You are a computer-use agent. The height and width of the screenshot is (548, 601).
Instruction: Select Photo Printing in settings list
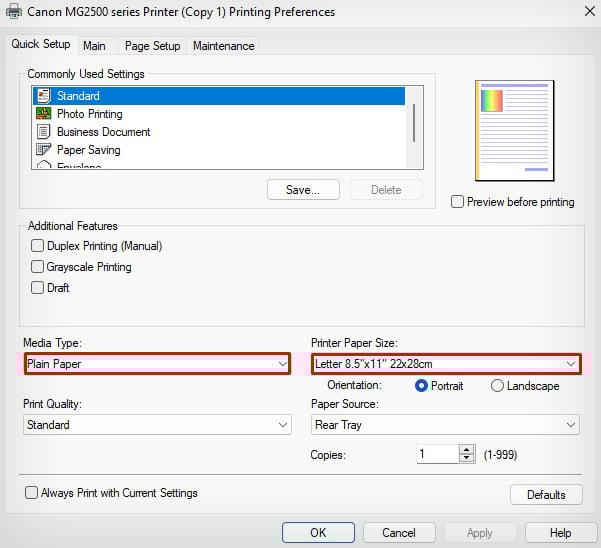pos(218,114)
